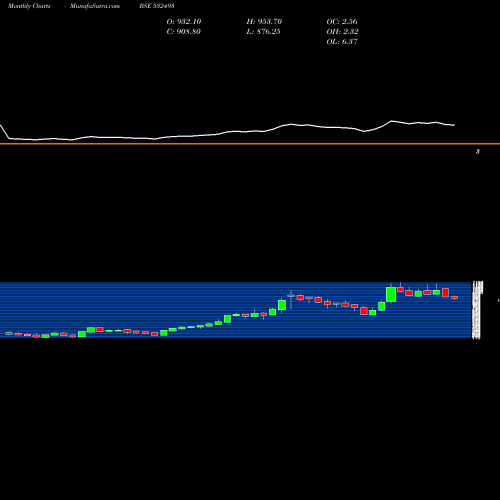Click the OH: 2.32 value
This screenshot has width=500, height=500.
(x=342, y=31)
